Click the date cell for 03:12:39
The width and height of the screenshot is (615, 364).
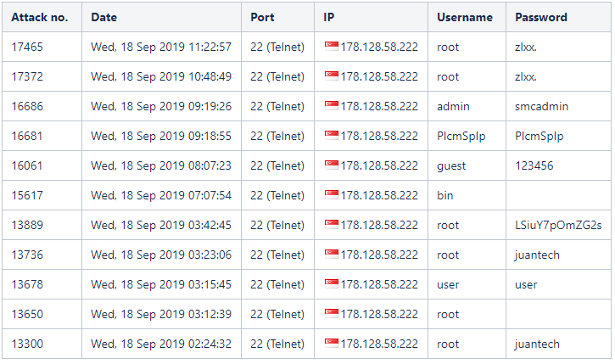point(161,314)
